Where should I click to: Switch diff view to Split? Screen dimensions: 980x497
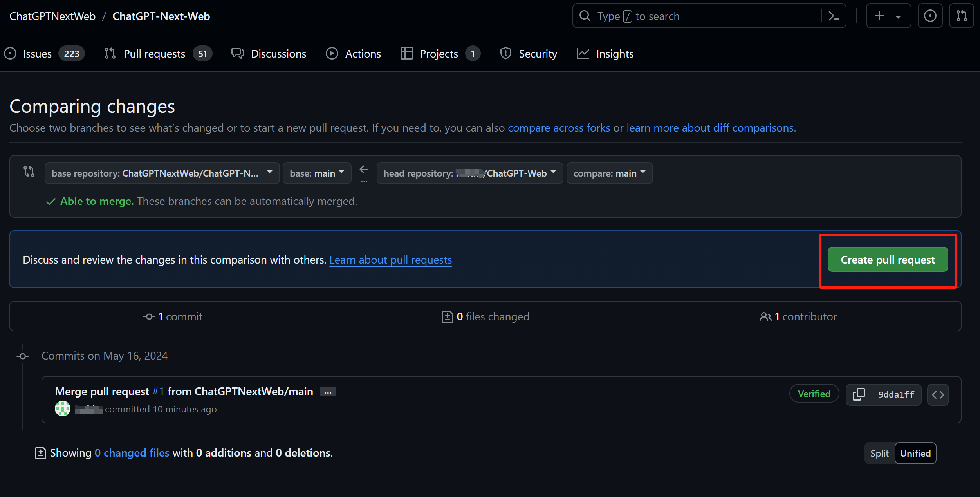(x=879, y=453)
